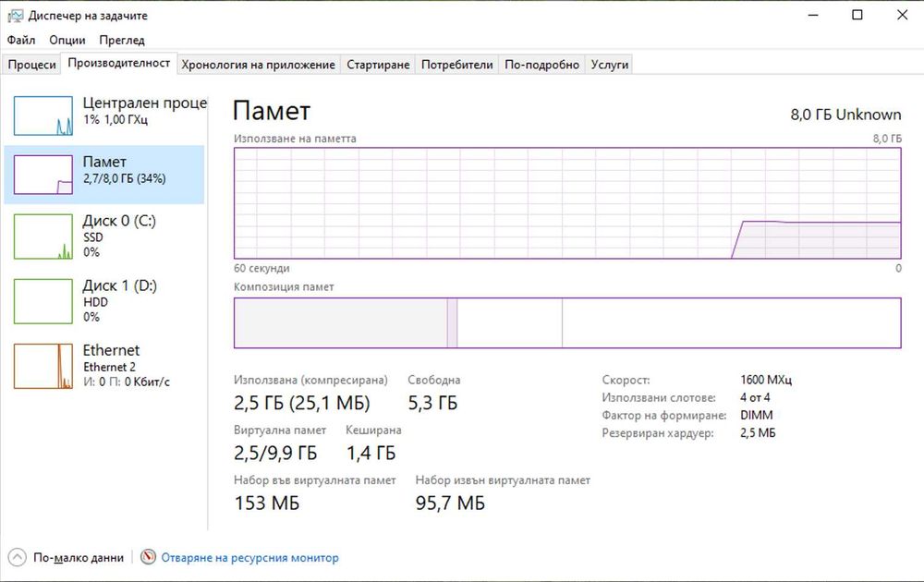This screenshot has height=582, width=924.
Task: Open the По-подробно tab
Action: pyautogui.click(x=541, y=65)
